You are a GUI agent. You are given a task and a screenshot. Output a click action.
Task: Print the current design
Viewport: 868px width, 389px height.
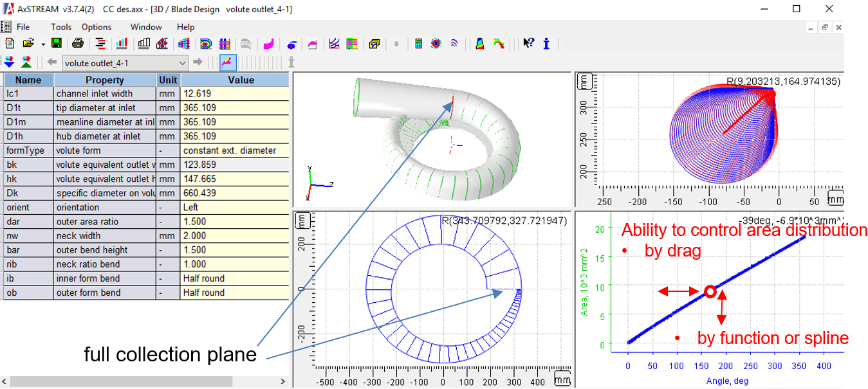coord(77,43)
